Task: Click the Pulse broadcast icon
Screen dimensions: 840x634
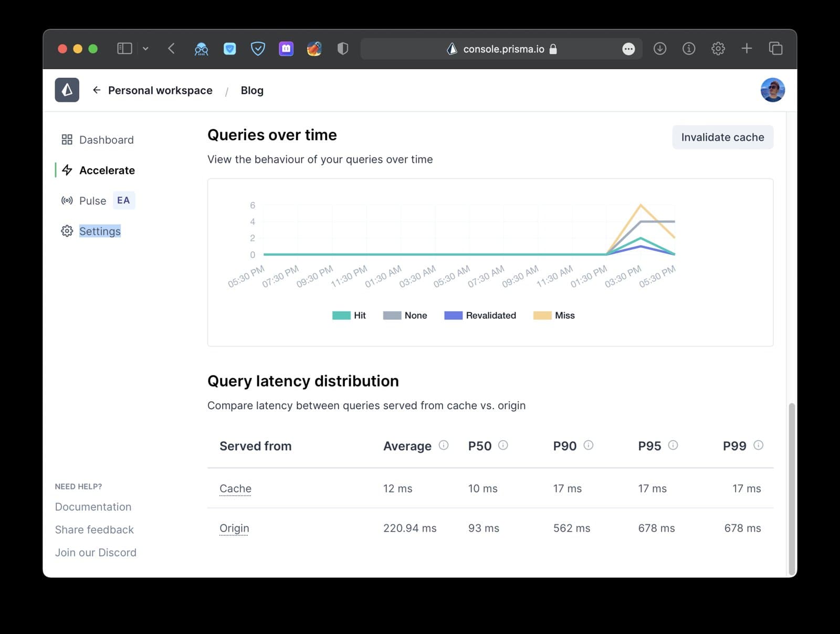Action: point(67,201)
